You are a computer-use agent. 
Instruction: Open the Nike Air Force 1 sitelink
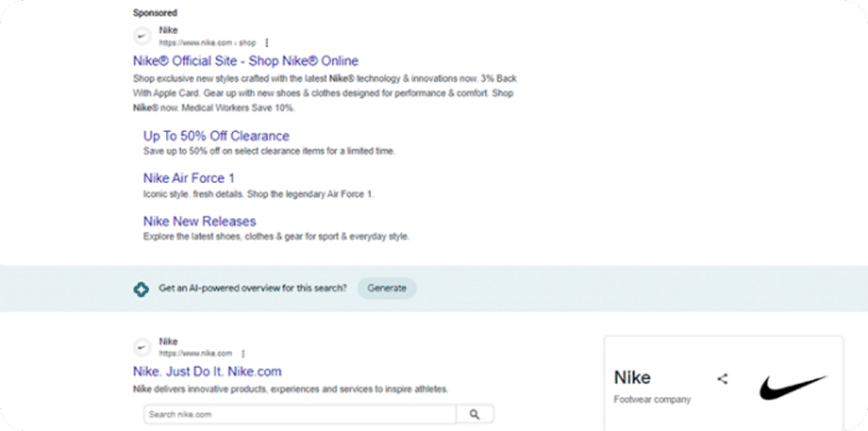tap(189, 178)
